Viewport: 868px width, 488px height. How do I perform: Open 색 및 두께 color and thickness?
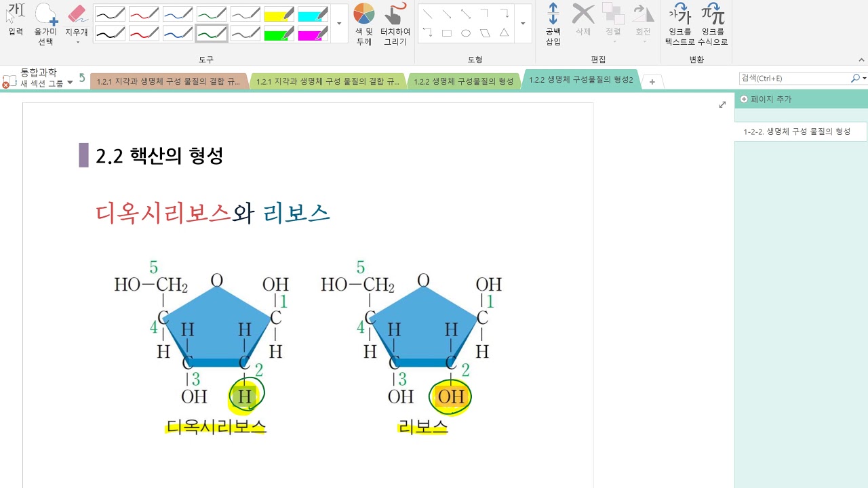point(364,24)
